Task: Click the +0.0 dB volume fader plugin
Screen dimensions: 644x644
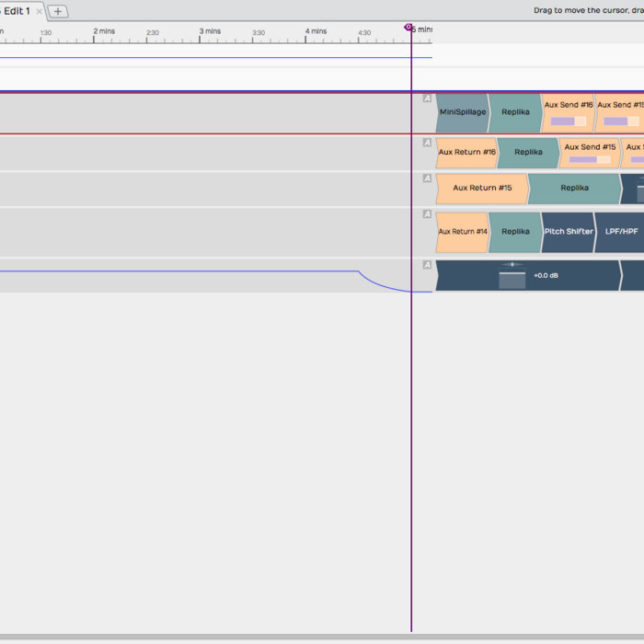Action: [527, 275]
